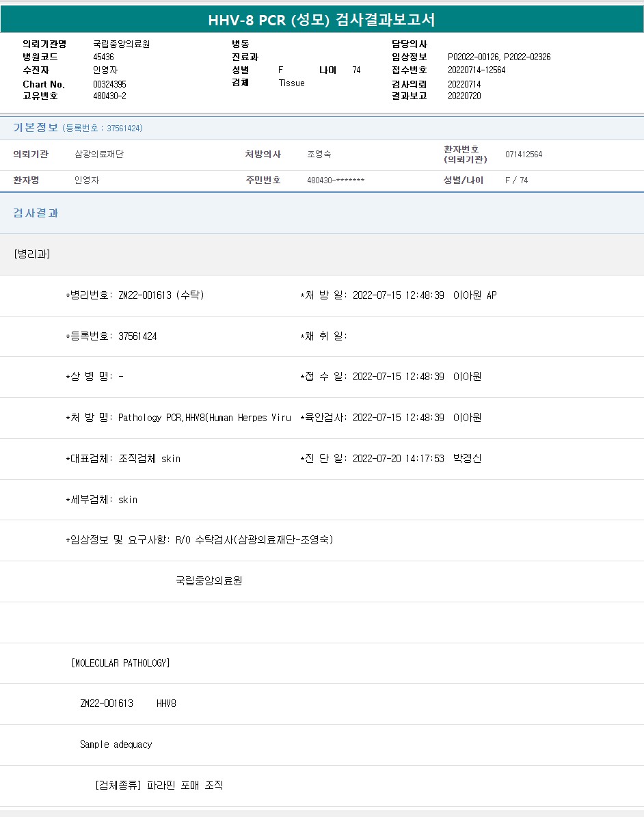Select 병리번호 ZM22-001613 (수탁) line
The image size is (644, 817).
(135, 295)
